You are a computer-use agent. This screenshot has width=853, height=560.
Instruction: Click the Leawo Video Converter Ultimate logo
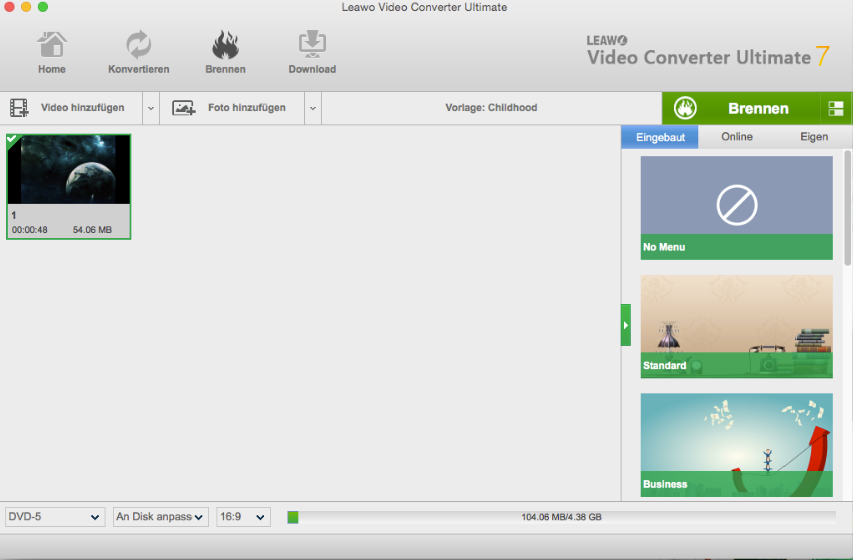point(708,52)
